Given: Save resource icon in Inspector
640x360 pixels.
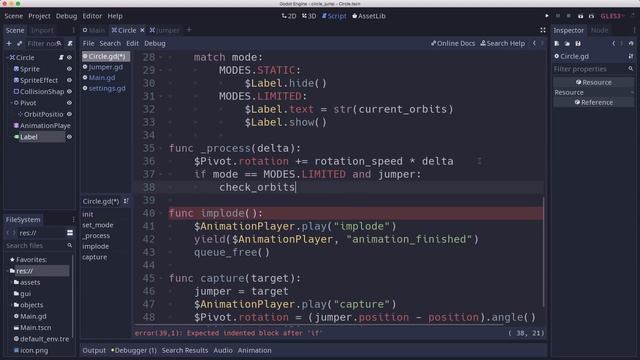Looking at the screenshot, I should (578, 43).
